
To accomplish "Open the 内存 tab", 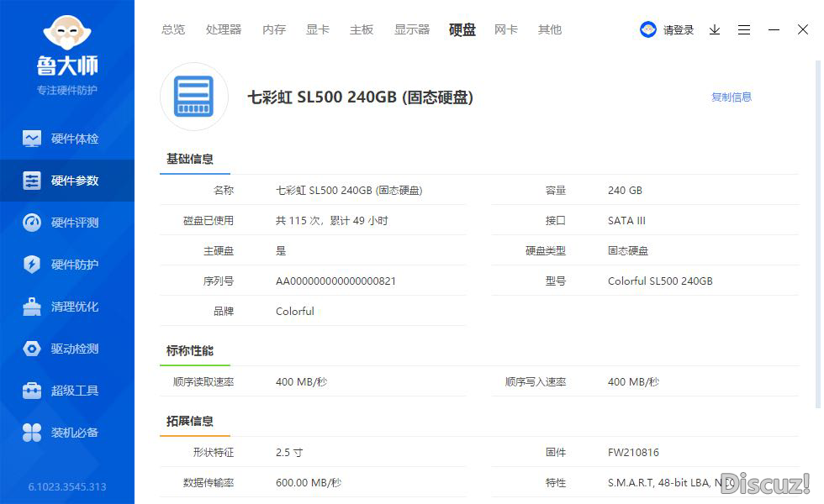I will click(x=274, y=29).
